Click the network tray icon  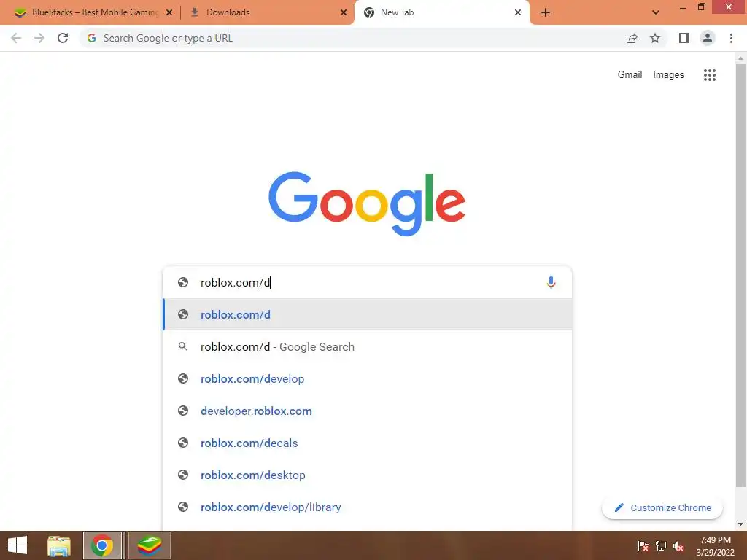[x=660, y=545]
